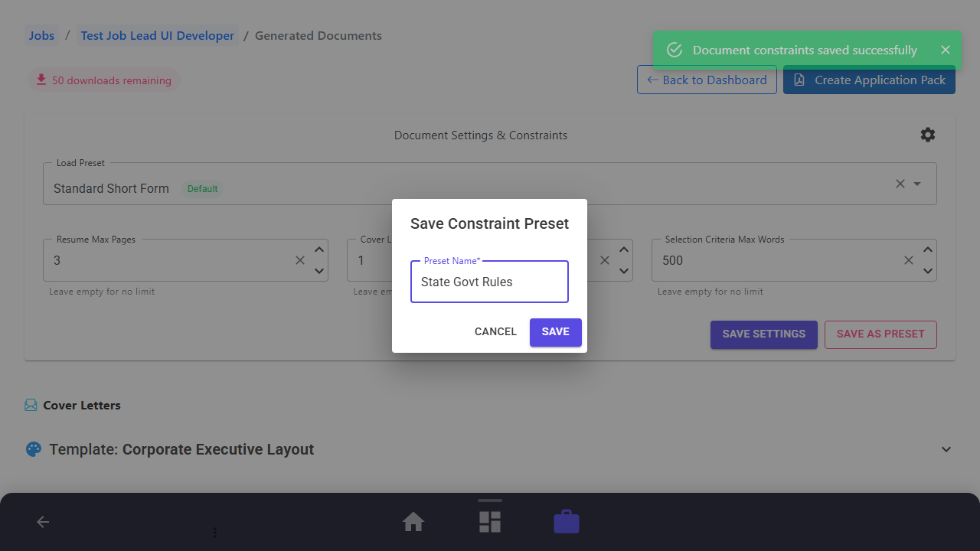
Task: Click the Save Settings button
Action: tap(764, 334)
